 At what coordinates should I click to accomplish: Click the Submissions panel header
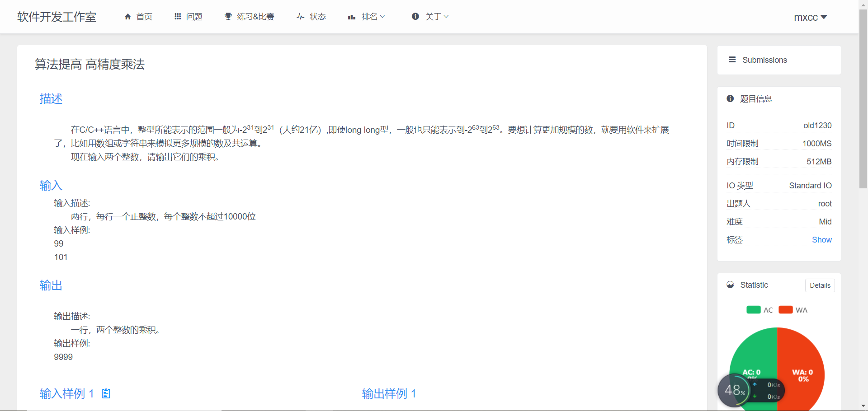pyautogui.click(x=764, y=60)
